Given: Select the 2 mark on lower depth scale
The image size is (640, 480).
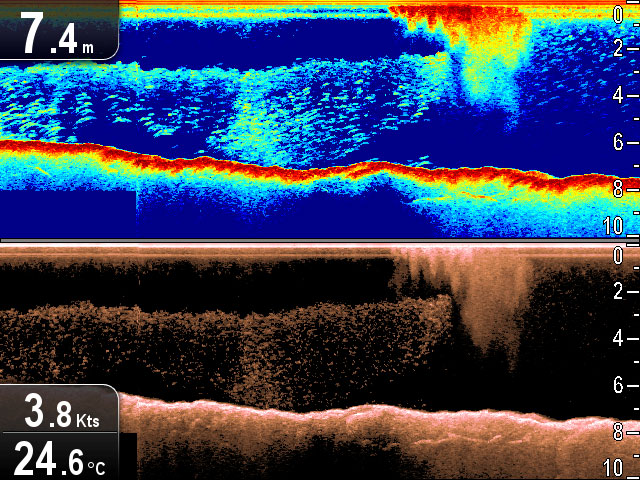Looking at the screenshot, I should coord(619,292).
